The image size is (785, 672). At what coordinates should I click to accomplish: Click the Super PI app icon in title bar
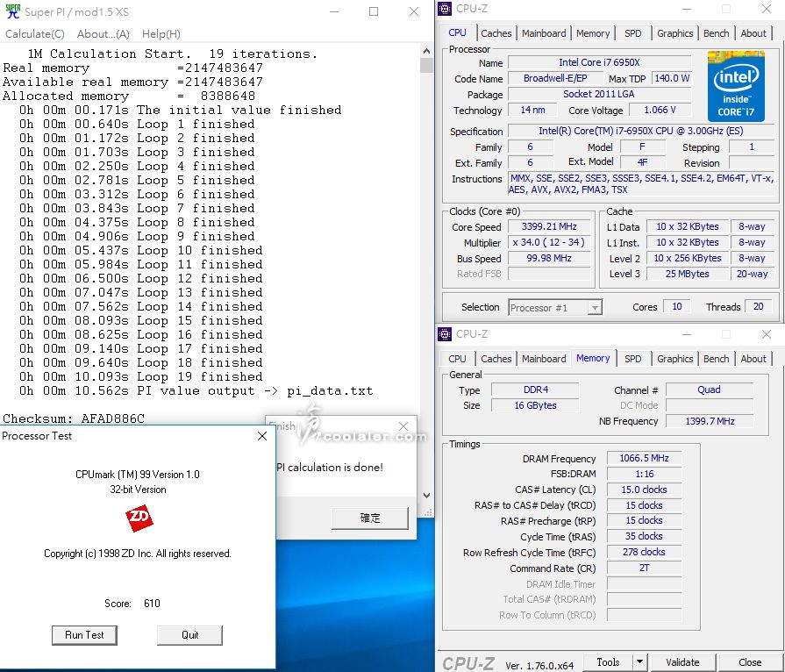tap(12, 11)
